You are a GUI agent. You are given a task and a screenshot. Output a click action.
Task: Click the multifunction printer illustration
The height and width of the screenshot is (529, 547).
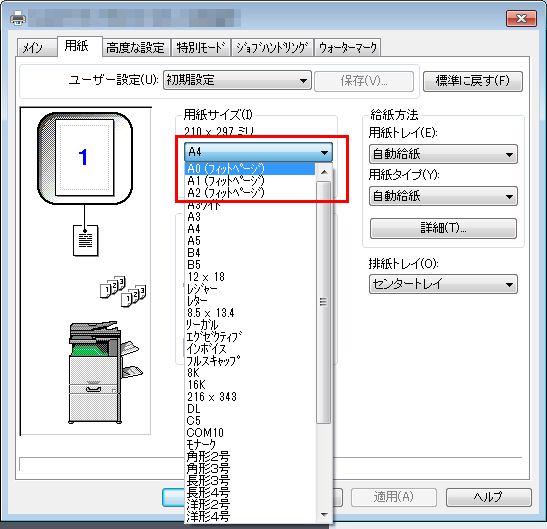(x=105, y=372)
